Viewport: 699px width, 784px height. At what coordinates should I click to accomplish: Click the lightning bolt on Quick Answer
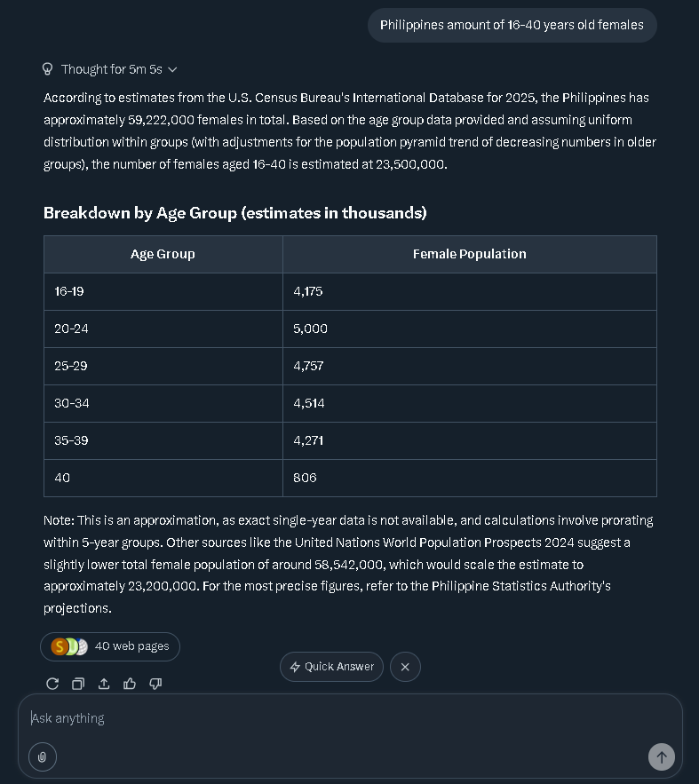pyautogui.click(x=295, y=667)
